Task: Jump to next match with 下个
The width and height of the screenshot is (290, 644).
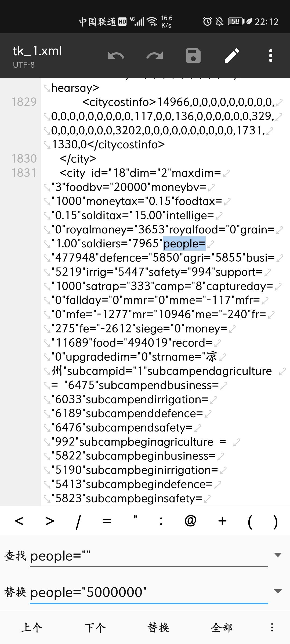Action: tap(95, 627)
